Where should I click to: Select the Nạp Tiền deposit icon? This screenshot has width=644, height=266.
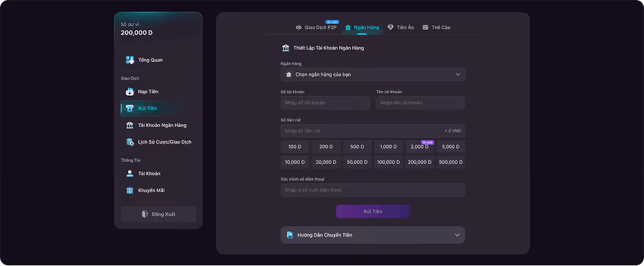(x=130, y=92)
